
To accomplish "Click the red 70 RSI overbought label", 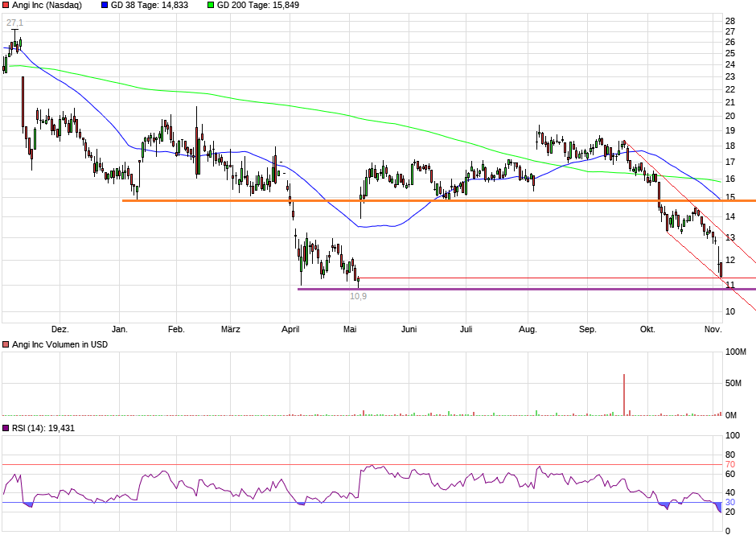I will (730, 465).
